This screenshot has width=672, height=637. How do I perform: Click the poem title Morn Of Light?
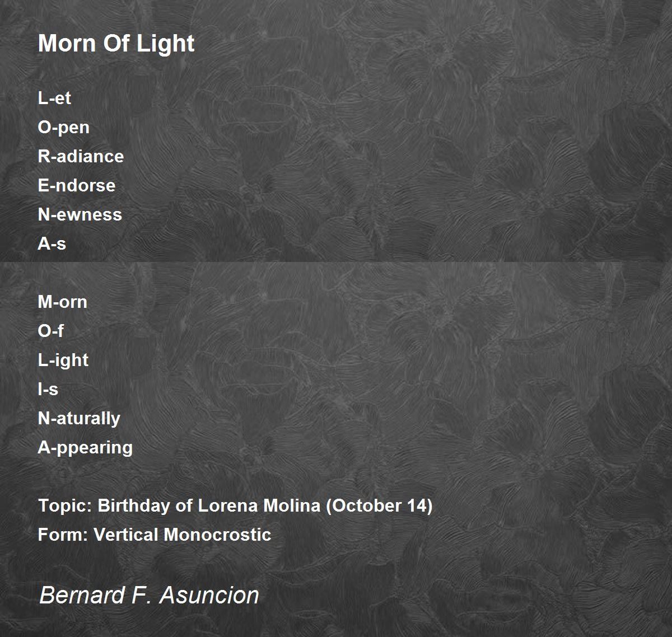point(116,44)
